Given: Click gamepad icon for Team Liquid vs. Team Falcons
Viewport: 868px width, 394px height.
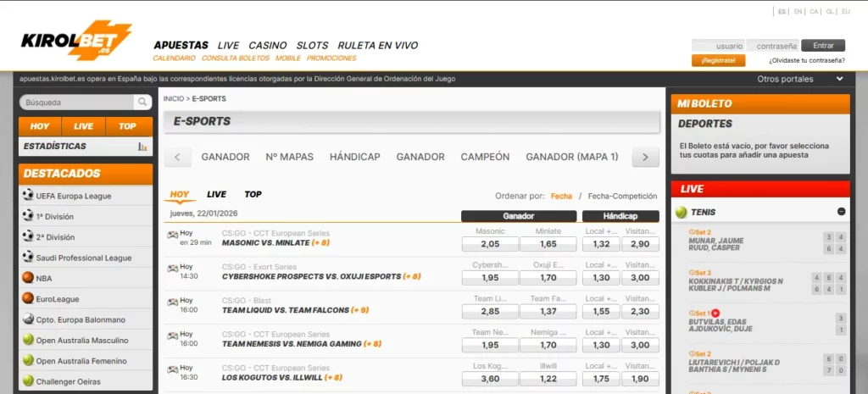Looking at the screenshot, I should [173, 302].
